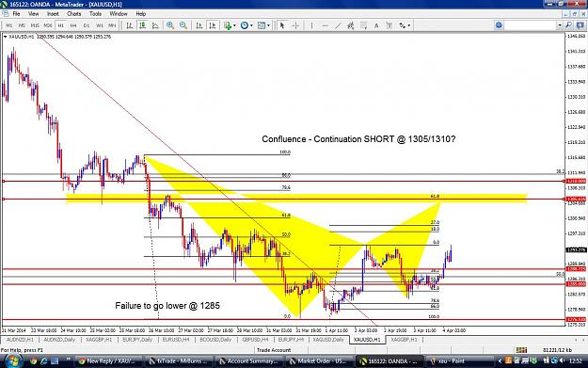588x368 pixels.
Task: Toggle chart shift from right border
Action: pyautogui.click(x=213, y=25)
